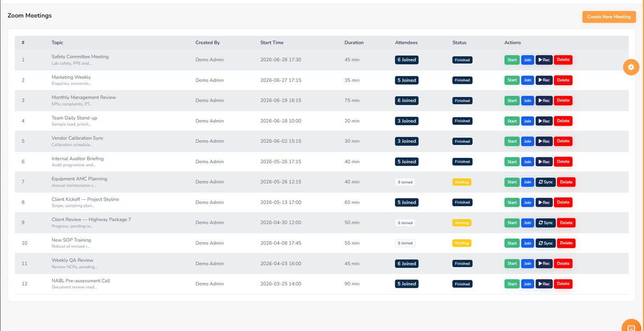Sync the Equipment AMC Planning meeting
The width and height of the screenshot is (644, 331).
pos(546,182)
